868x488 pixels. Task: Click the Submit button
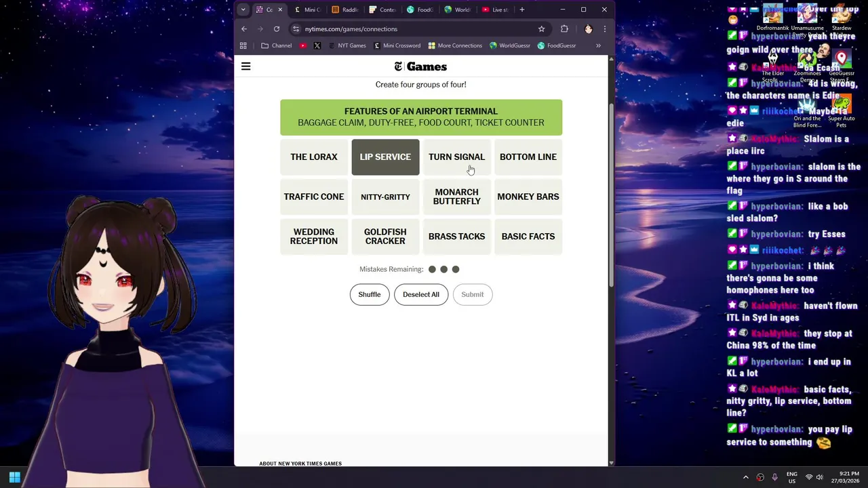473,294
